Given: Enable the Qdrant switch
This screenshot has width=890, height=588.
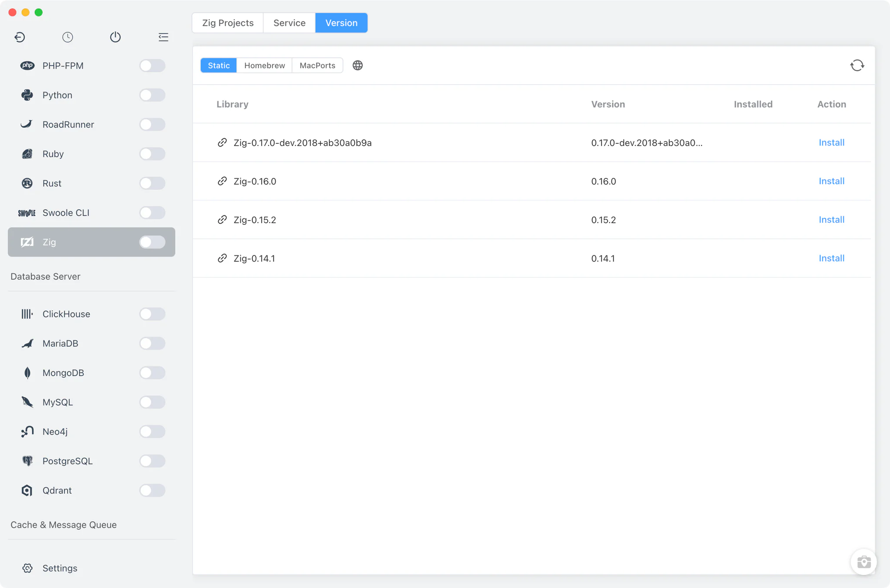Looking at the screenshot, I should pyautogui.click(x=152, y=490).
